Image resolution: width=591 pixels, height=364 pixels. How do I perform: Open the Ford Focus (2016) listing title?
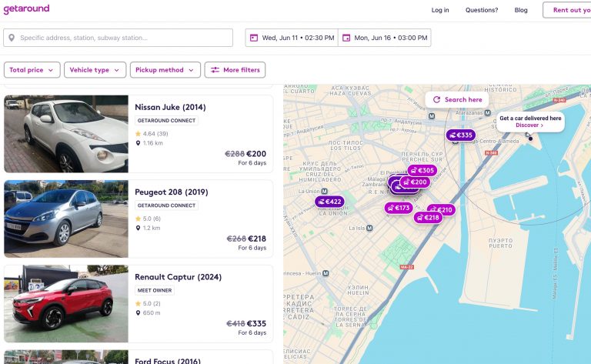(x=168, y=361)
